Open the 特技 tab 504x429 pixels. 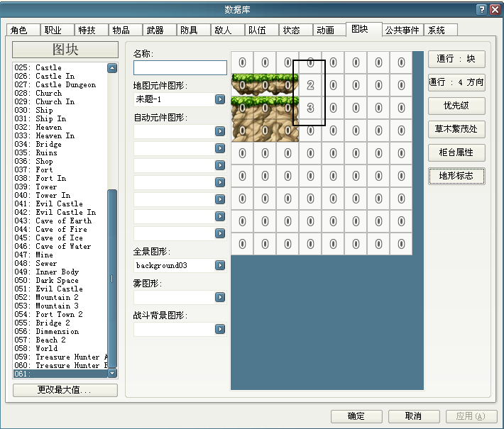coord(92,30)
